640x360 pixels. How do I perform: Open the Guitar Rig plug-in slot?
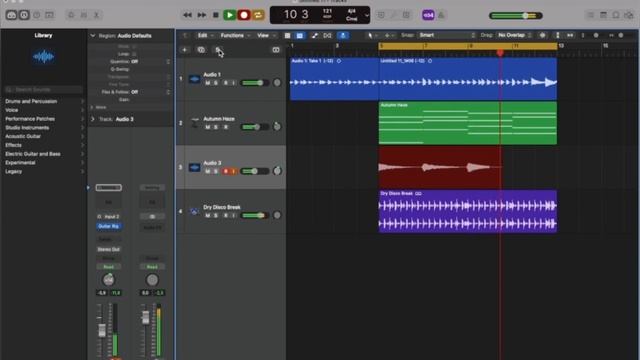tap(109, 226)
